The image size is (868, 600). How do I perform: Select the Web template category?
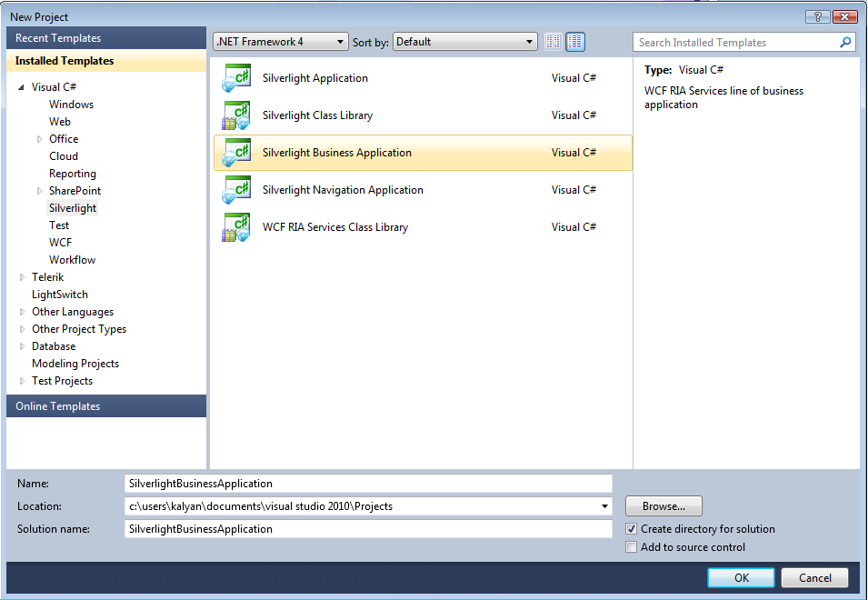[60, 122]
